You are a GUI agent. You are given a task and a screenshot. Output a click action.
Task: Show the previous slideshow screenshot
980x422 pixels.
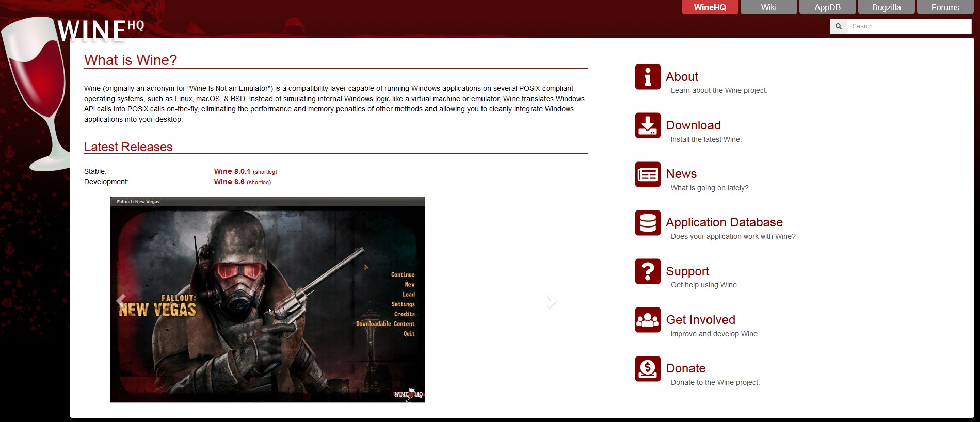click(121, 300)
